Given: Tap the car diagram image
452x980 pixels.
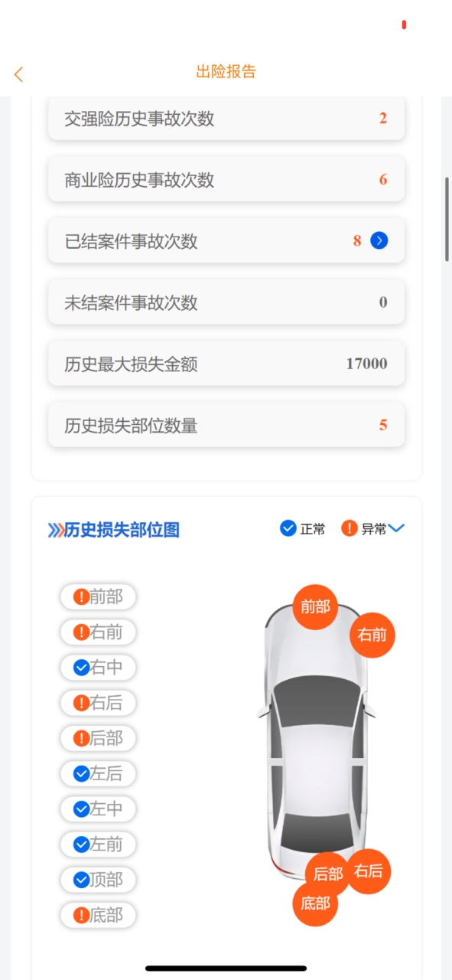Looking at the screenshot, I should [x=316, y=743].
